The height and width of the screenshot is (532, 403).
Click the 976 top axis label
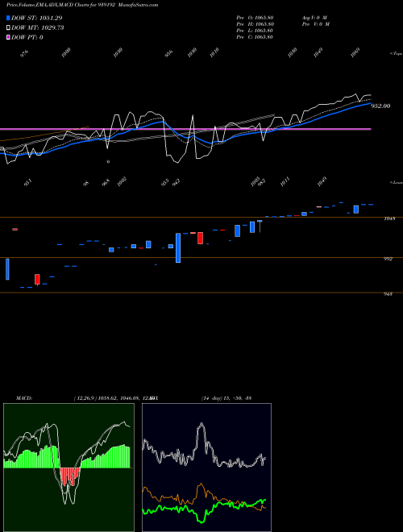[x=24, y=53]
